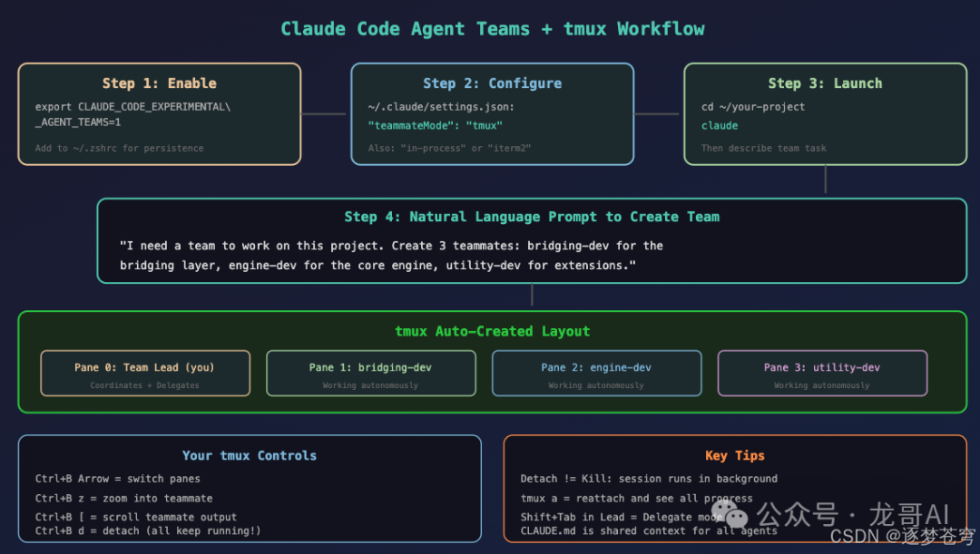980x554 pixels.
Task: Click "Working autonomously" under Pane 2: engine-dev
Action: (x=596, y=385)
